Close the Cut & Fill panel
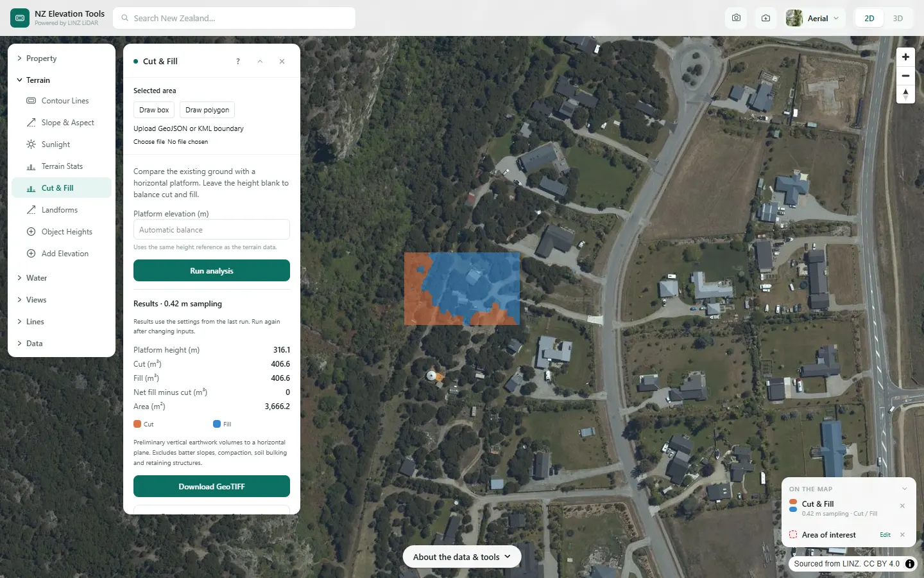Image resolution: width=924 pixels, height=578 pixels. [282, 62]
